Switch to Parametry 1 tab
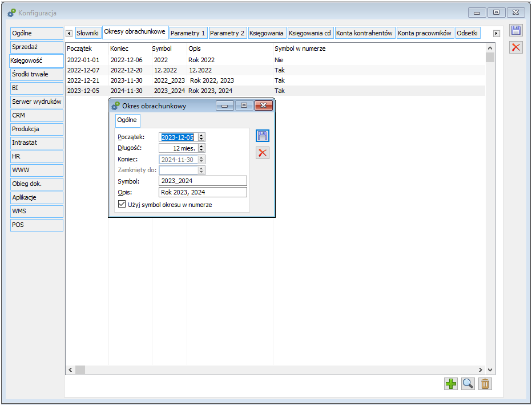The height and width of the screenshot is (406, 532). point(188,33)
